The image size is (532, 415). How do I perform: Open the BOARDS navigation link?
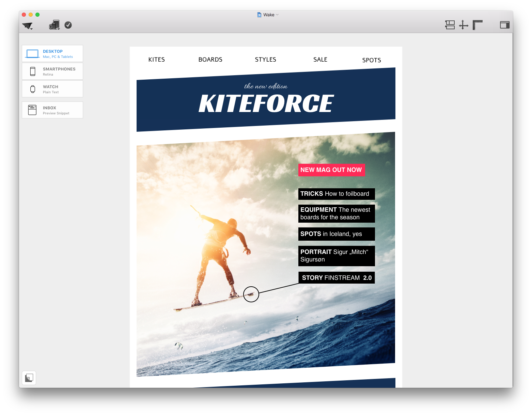[x=210, y=60]
